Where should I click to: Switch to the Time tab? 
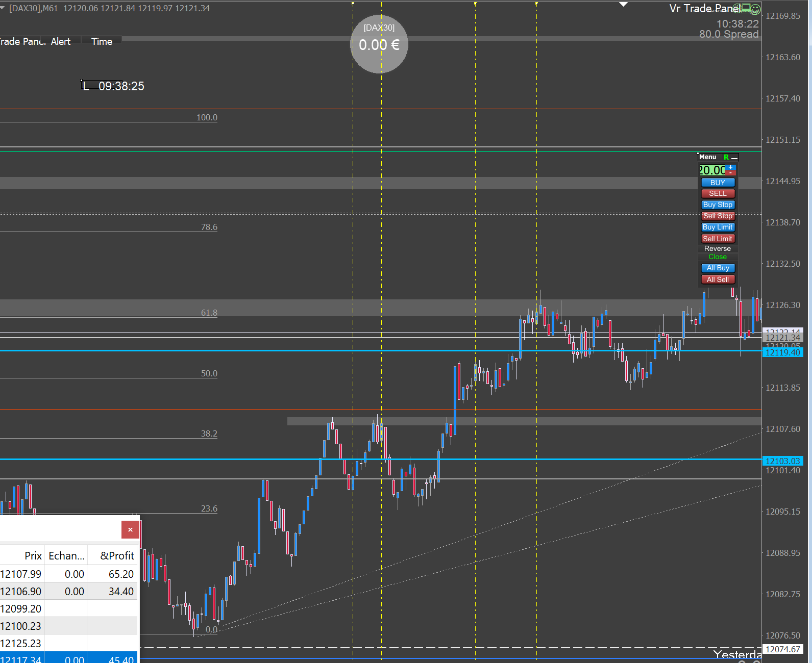pos(102,42)
